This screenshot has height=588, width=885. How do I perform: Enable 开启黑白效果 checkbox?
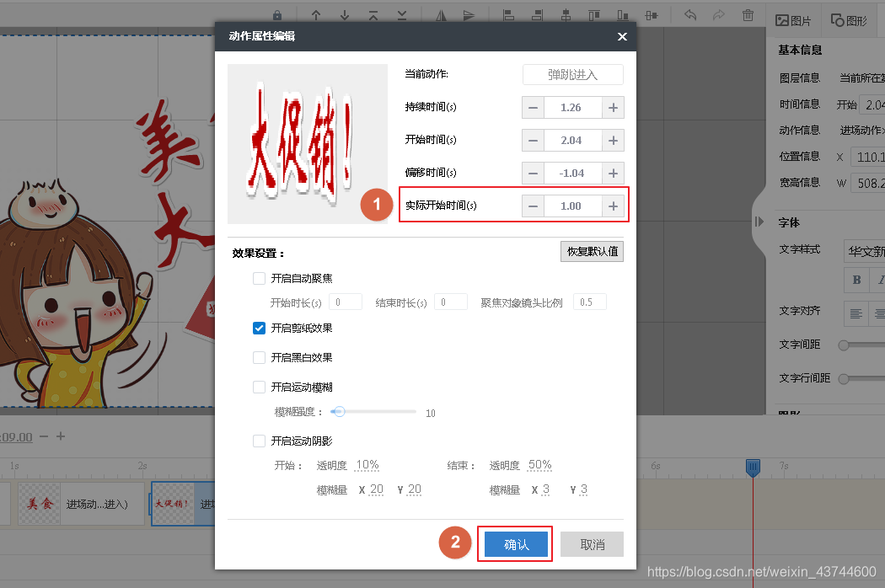pyautogui.click(x=259, y=357)
